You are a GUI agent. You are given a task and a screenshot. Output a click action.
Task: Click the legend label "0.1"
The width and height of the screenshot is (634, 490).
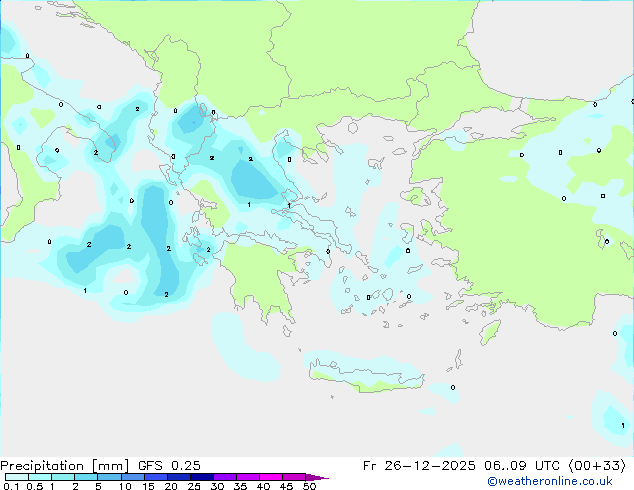[11, 486]
